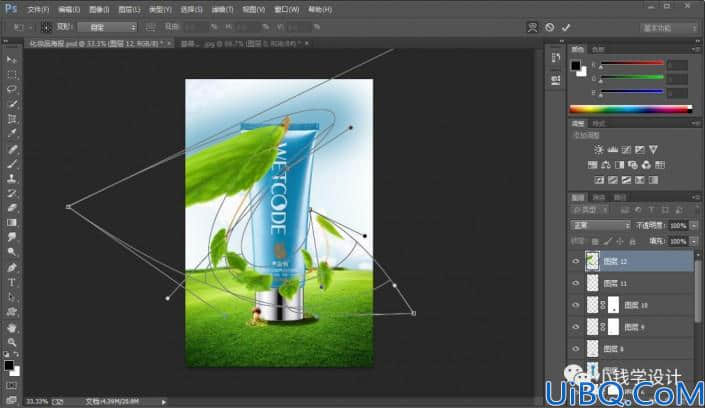
Task: Toggle lock transparent pixels in Layers panel
Action: pyautogui.click(x=595, y=242)
